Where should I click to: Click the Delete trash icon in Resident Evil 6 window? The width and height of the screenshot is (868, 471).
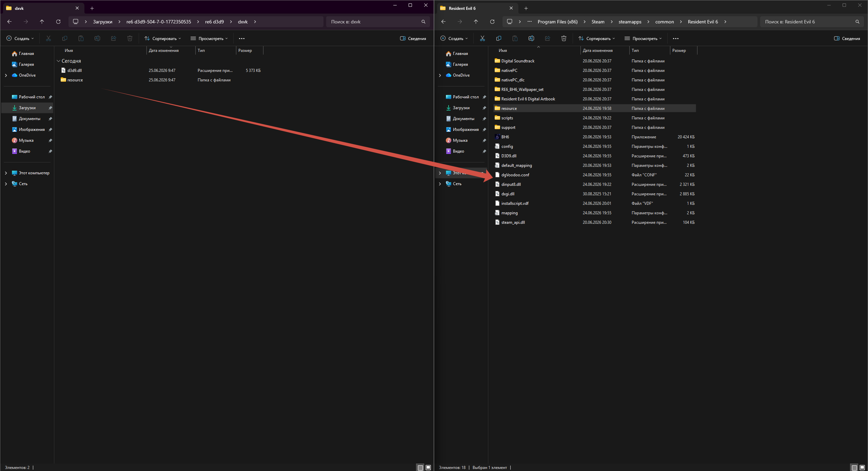tap(564, 38)
